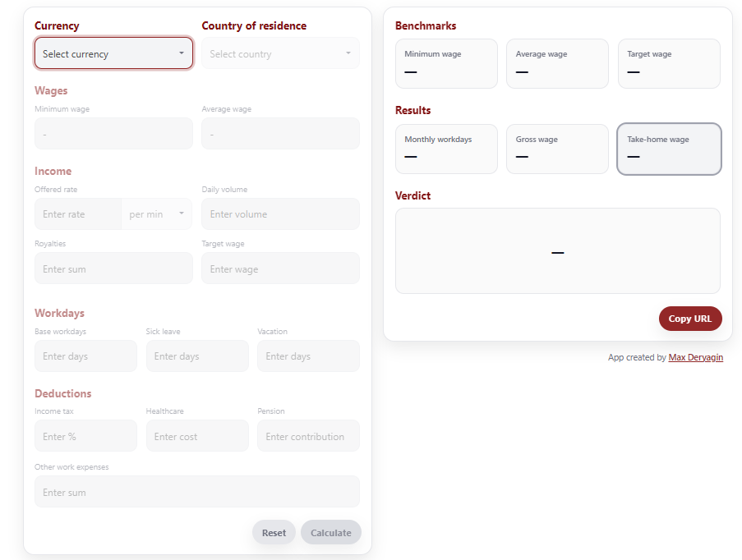The height and width of the screenshot is (560, 742).
Task: Focus the Pension contribution field
Action: pos(308,436)
